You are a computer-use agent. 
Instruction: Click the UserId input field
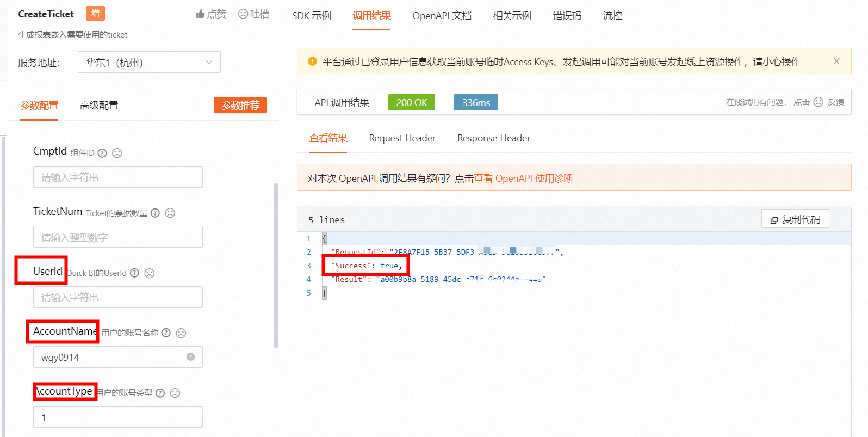[117, 298]
